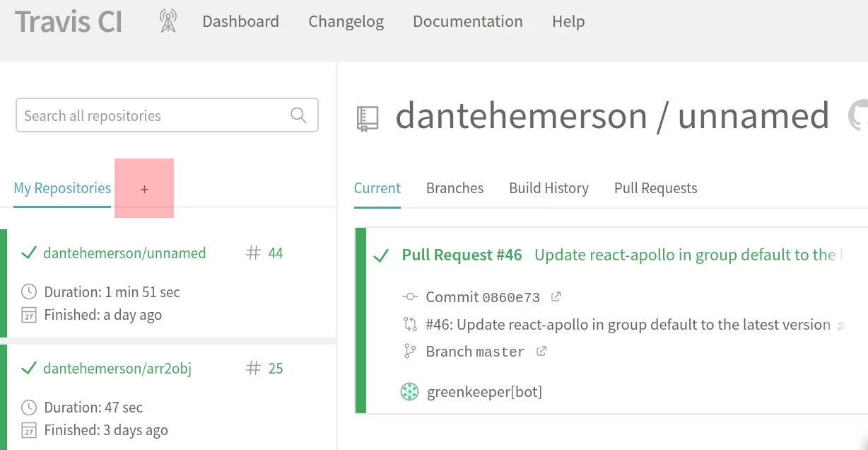Select the My Repositories tab
This screenshot has height=450, width=868.
point(62,188)
